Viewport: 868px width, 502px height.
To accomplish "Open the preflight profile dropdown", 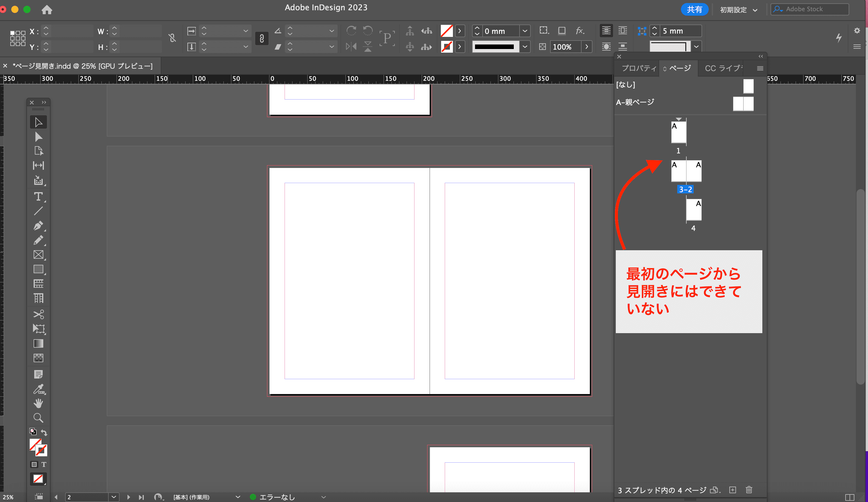I will 238,497.
